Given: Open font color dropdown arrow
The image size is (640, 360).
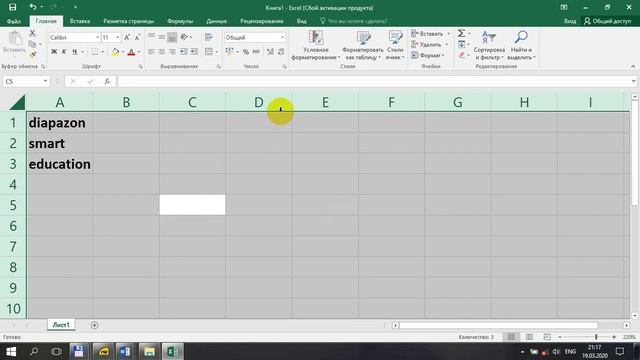Looking at the screenshot, I should click(x=139, y=52).
